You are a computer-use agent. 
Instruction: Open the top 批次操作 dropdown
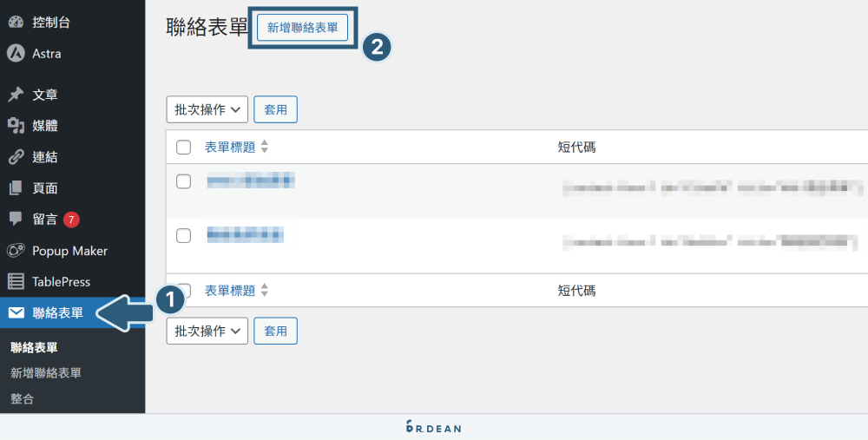point(207,109)
